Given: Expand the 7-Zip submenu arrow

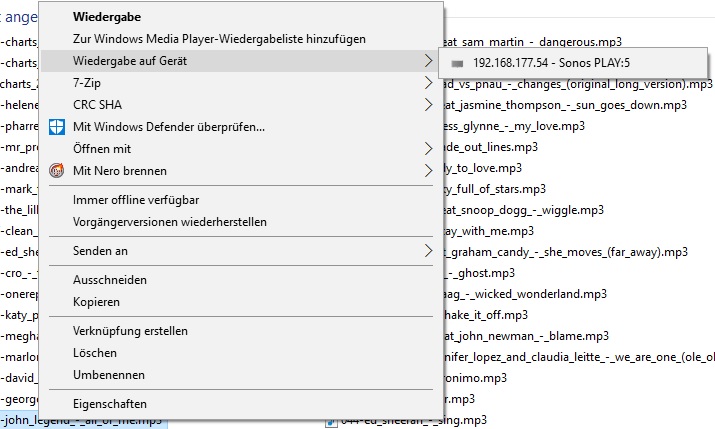Looking at the screenshot, I should click(x=428, y=83).
